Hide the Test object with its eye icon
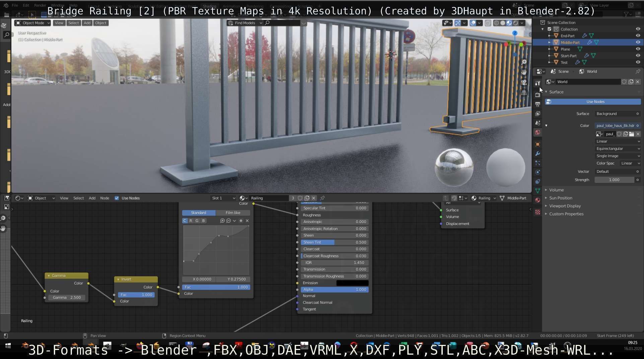The image size is (644, 359). point(638,62)
